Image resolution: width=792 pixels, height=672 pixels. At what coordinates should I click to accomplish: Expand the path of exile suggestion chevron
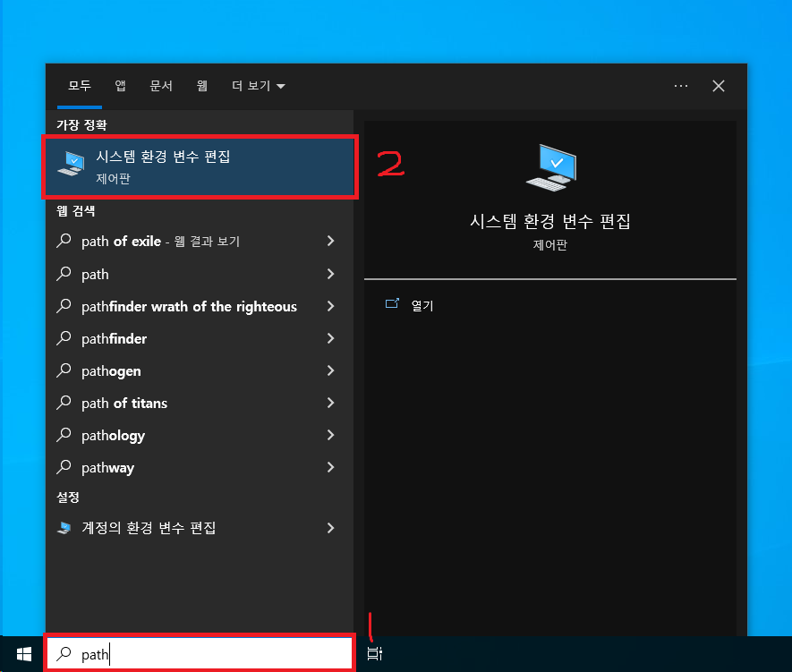(330, 241)
